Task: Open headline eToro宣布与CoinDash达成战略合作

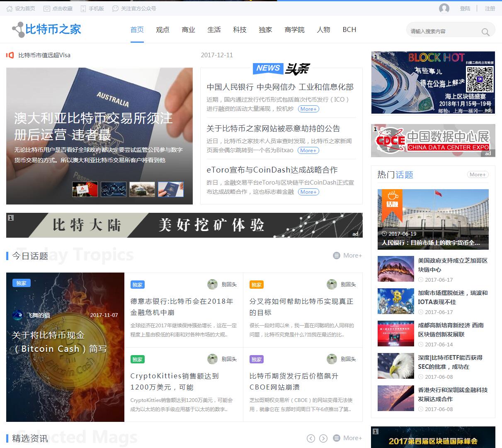Action: point(272,170)
